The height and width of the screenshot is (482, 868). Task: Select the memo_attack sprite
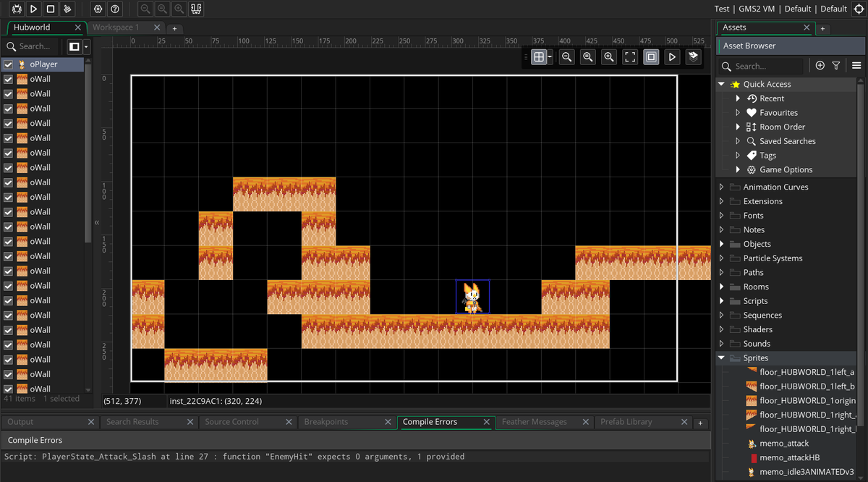click(x=784, y=444)
